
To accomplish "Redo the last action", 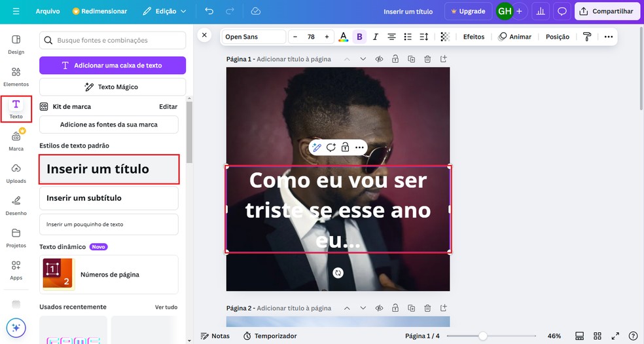I will click(230, 11).
